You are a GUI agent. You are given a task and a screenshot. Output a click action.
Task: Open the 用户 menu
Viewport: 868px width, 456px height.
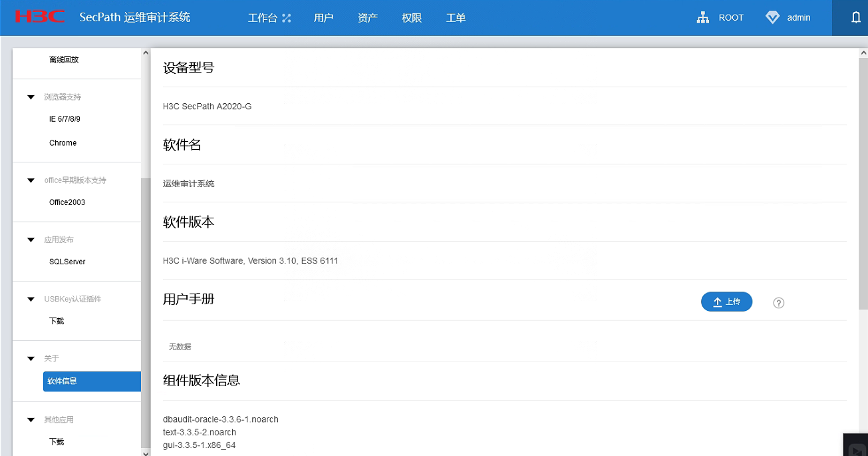(323, 18)
